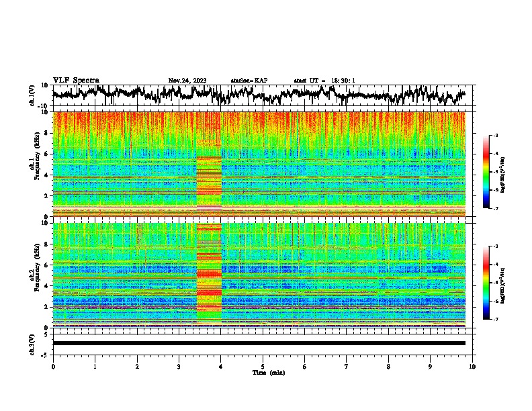The image size is (532, 411).
Task: Click the "log(PSD)" label beside ch.1 colorbar
Action: point(502,175)
